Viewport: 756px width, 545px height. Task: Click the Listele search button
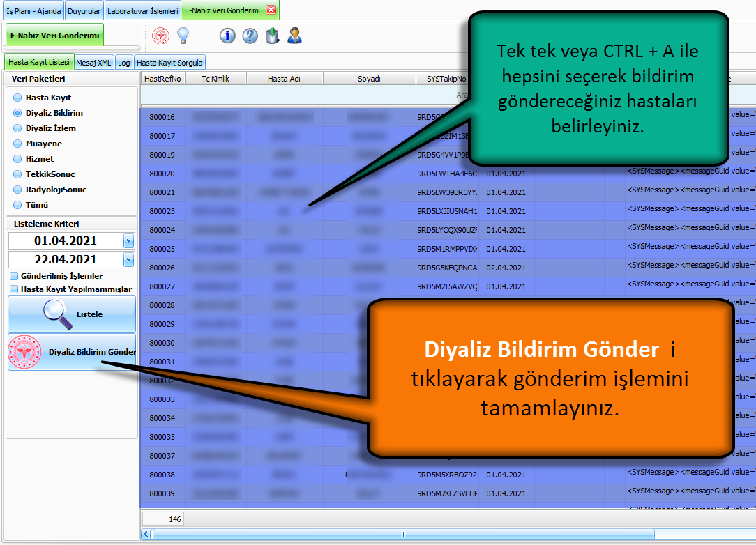click(x=72, y=314)
